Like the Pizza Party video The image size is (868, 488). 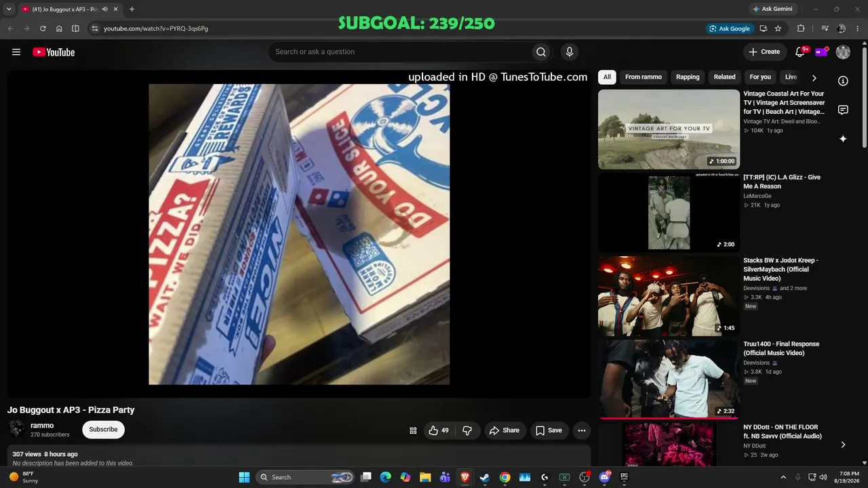(439, 430)
